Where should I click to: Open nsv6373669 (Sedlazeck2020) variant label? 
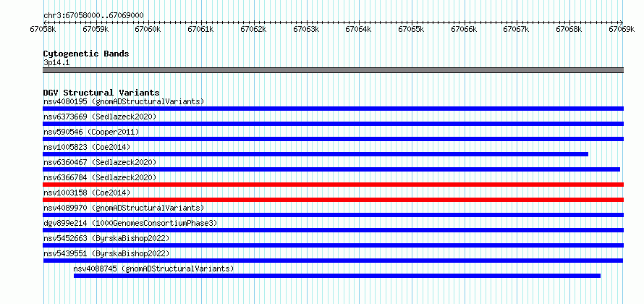(100, 117)
